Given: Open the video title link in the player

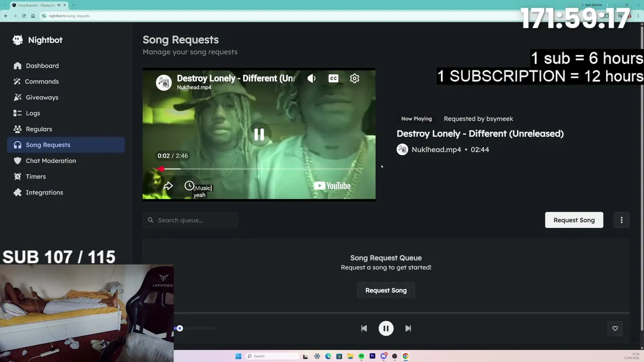Looking at the screenshot, I should tap(236, 78).
